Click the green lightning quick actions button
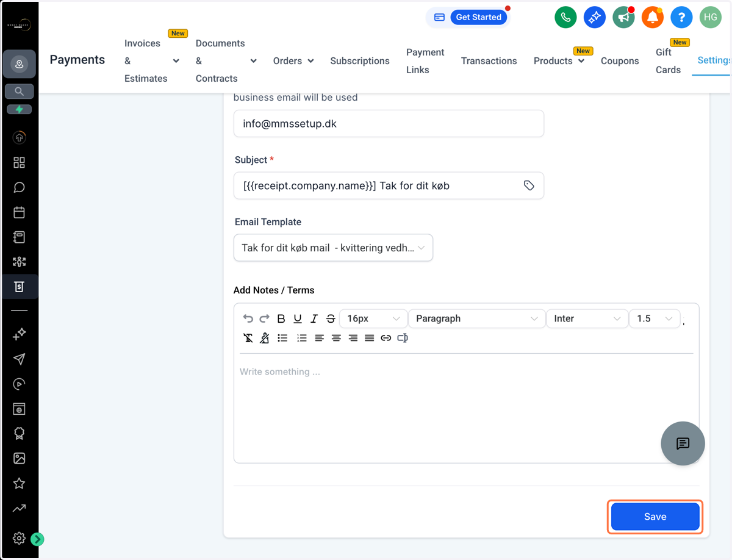 [19, 110]
